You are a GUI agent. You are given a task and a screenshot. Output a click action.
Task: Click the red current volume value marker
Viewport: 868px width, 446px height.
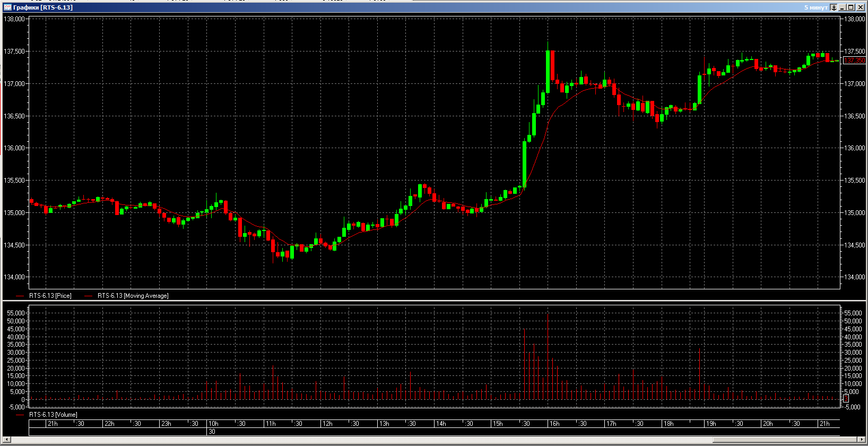point(846,399)
